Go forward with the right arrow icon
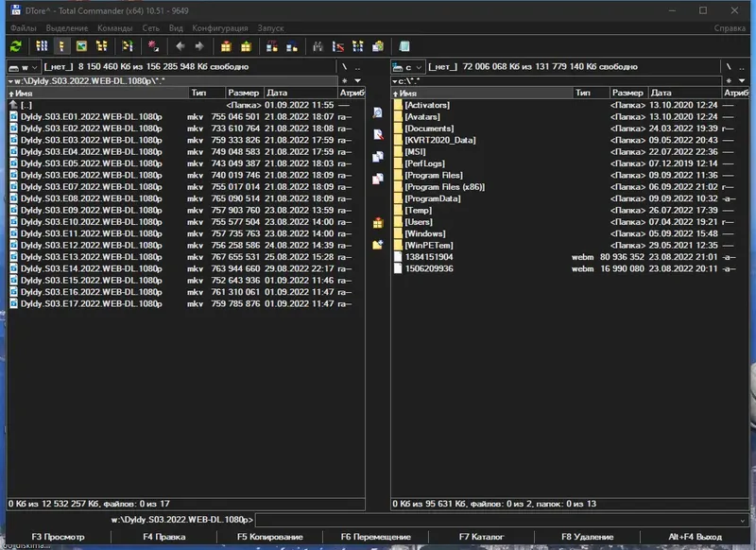This screenshot has height=550, width=756. point(199,46)
